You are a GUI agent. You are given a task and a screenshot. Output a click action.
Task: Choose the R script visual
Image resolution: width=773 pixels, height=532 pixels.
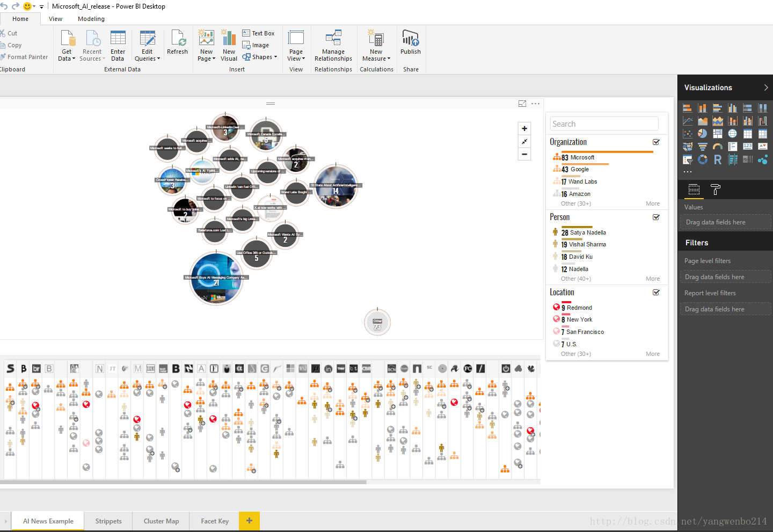717,159
